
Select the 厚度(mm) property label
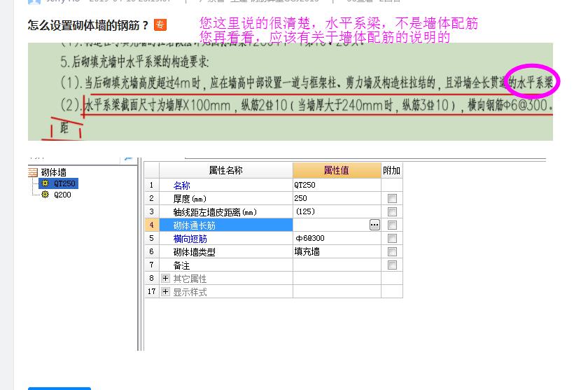190,199
